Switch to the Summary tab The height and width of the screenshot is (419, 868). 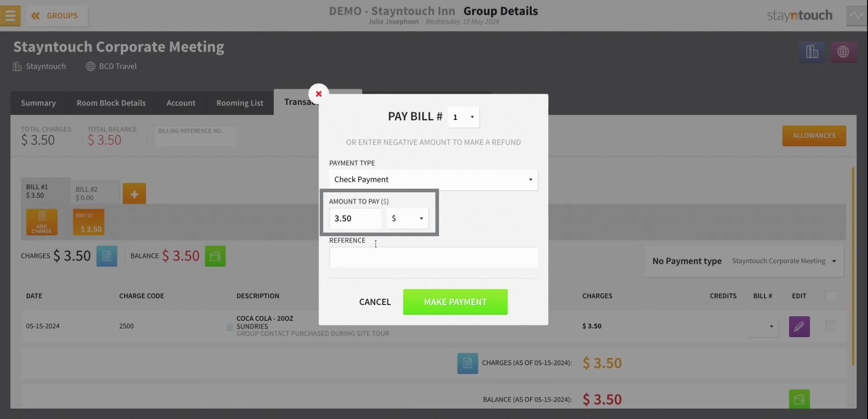coord(38,103)
